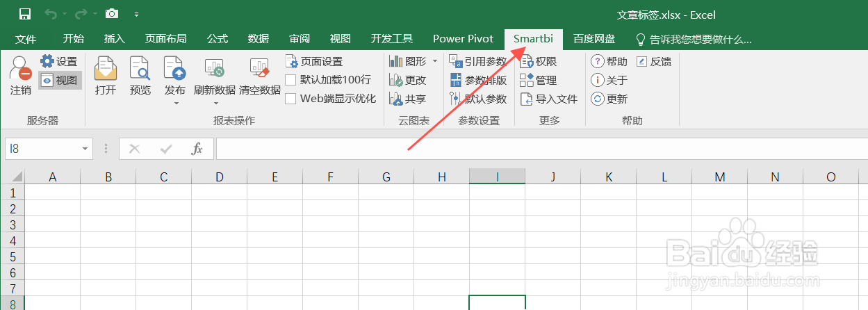This screenshot has height=310, width=868.
Task: Switch to the 插入 insert tab
Action: point(114,39)
